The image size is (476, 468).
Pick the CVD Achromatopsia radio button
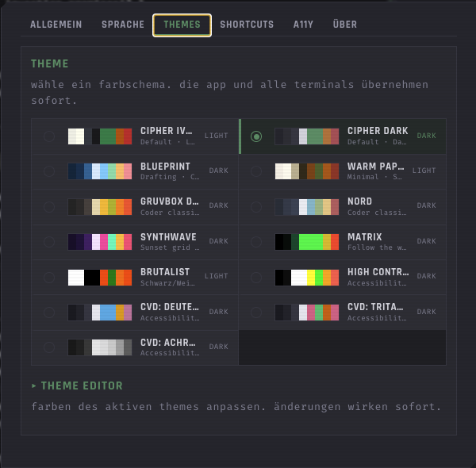coord(49,347)
